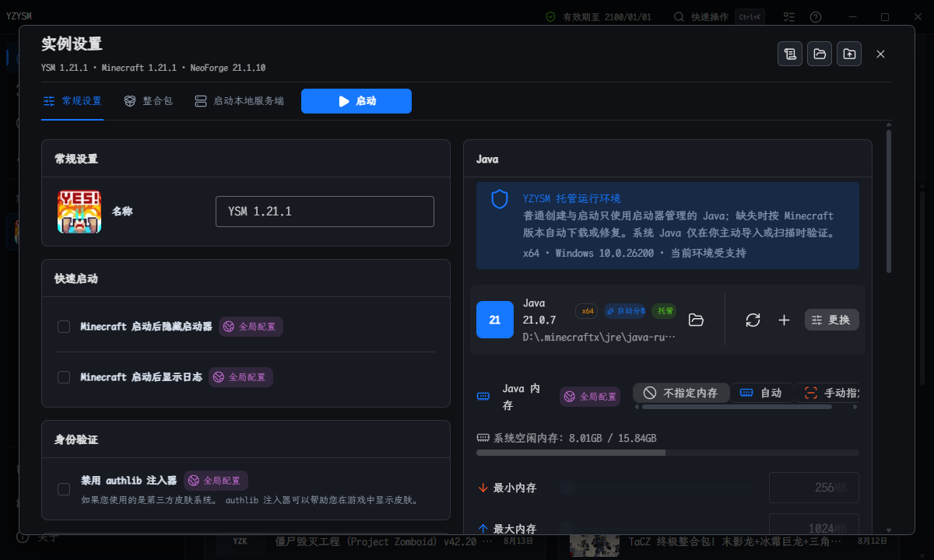934x560 pixels.
Task: Click 全局配置 badge next to Java 内存
Action: (x=590, y=397)
